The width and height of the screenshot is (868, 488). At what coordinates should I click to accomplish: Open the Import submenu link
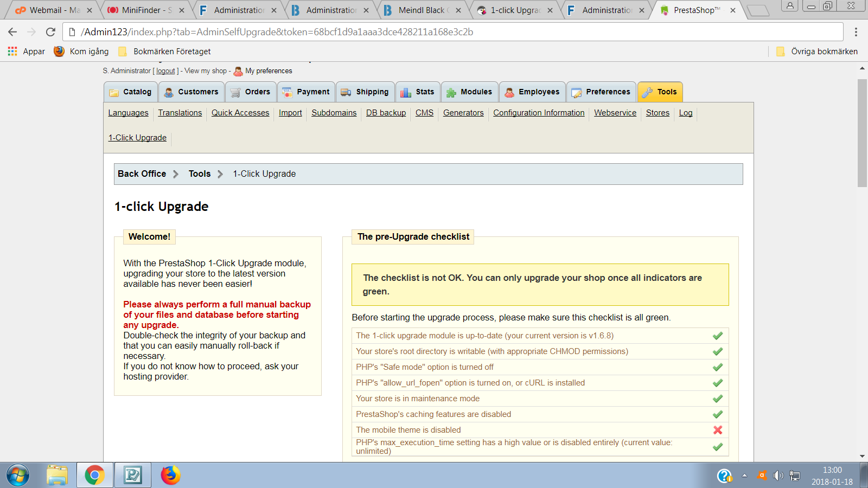[x=290, y=113]
